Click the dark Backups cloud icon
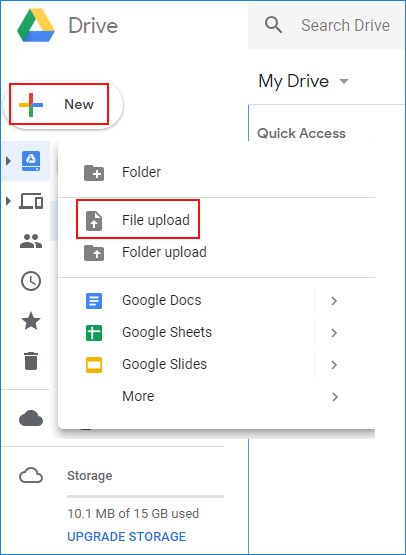The width and height of the screenshot is (406, 555). coord(31,418)
